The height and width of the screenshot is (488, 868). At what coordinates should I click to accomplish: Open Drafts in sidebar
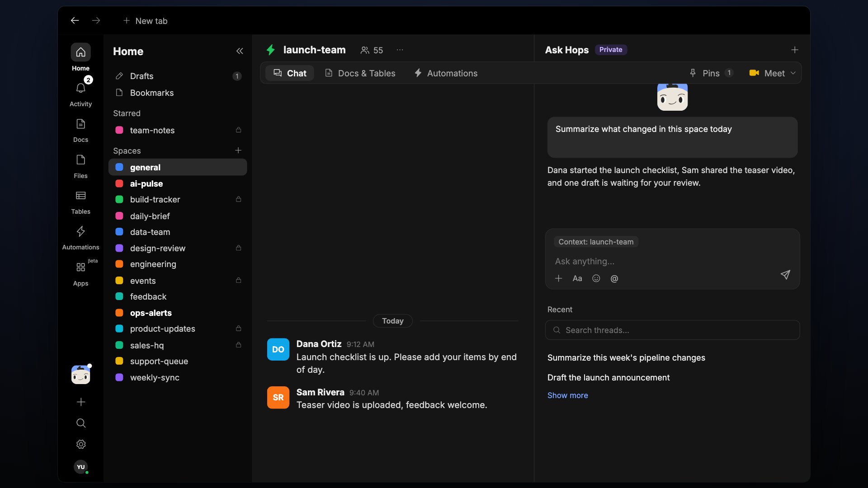pyautogui.click(x=178, y=76)
